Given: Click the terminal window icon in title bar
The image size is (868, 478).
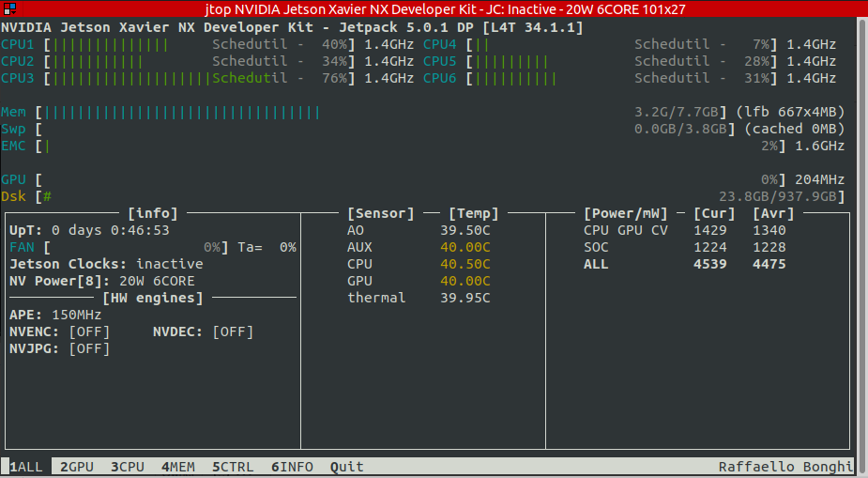Looking at the screenshot, I should click(x=9, y=8).
